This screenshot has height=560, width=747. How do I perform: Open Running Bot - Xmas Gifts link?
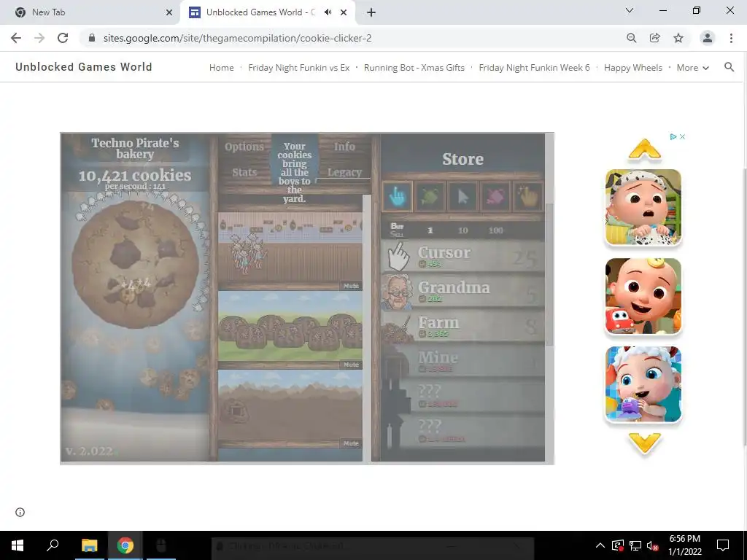point(414,68)
